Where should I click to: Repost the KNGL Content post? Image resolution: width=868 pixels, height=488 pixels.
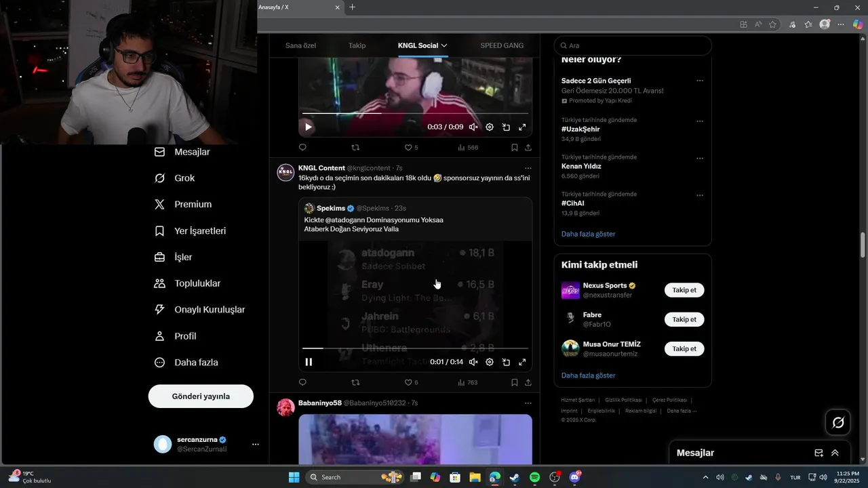(x=355, y=382)
